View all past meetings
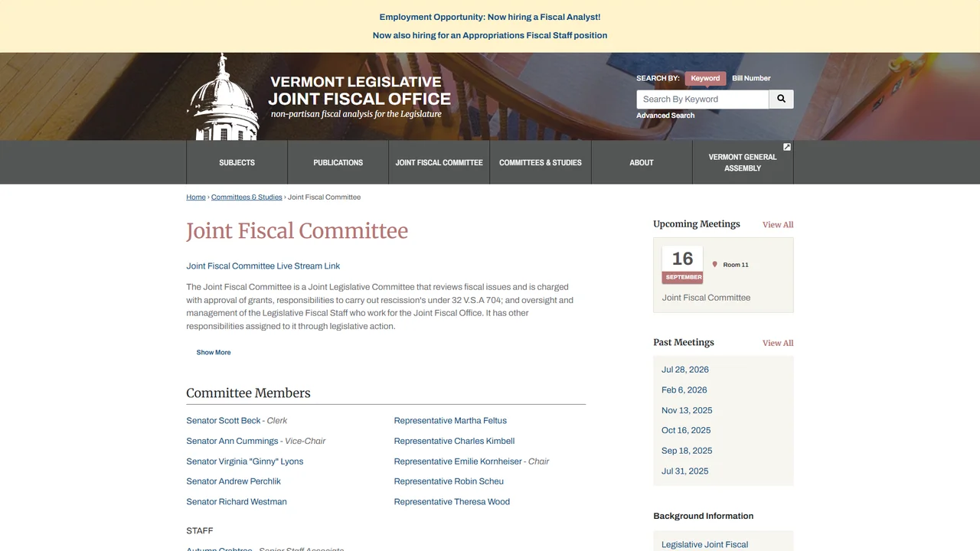The width and height of the screenshot is (980, 551). pos(778,344)
